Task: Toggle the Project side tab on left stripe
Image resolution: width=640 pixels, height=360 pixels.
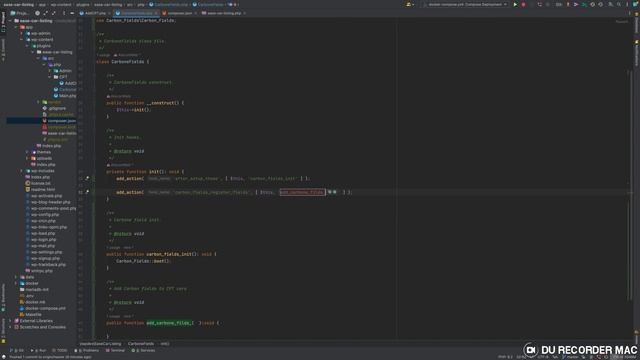Action: click(x=3, y=22)
